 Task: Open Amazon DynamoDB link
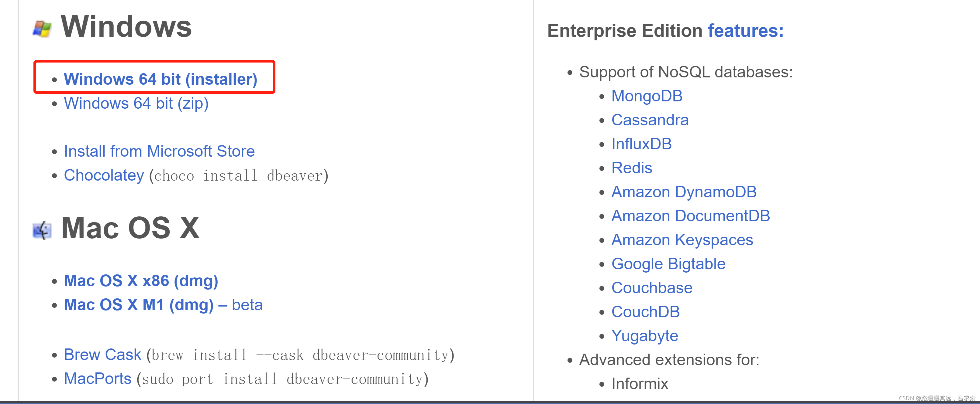(x=684, y=192)
